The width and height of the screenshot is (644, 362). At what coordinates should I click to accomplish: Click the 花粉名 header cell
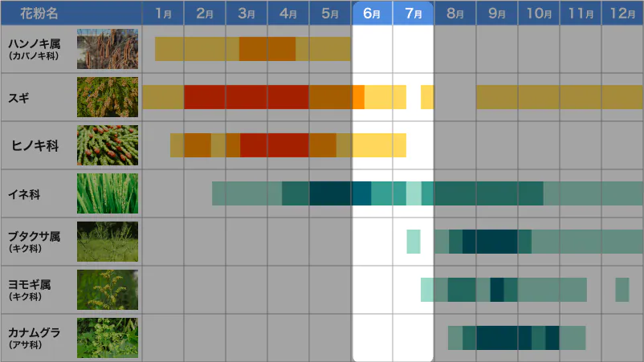click(71, 13)
